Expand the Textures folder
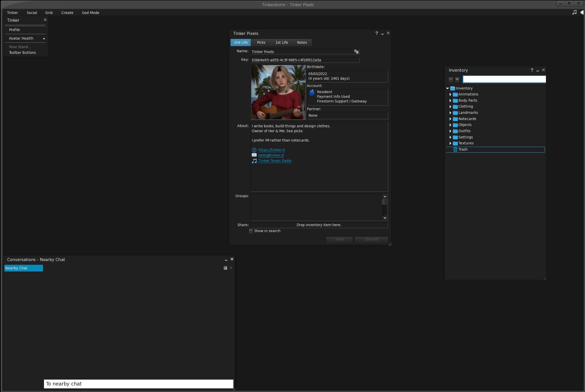Image resolution: width=585 pixels, height=392 pixels. (450, 143)
